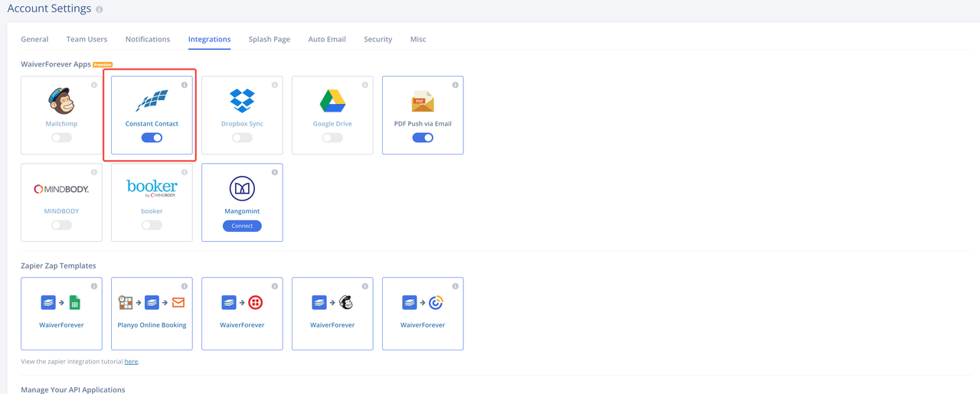The height and width of the screenshot is (394, 980).
Task: Click the Planyo Online Booking label
Action: tap(152, 325)
